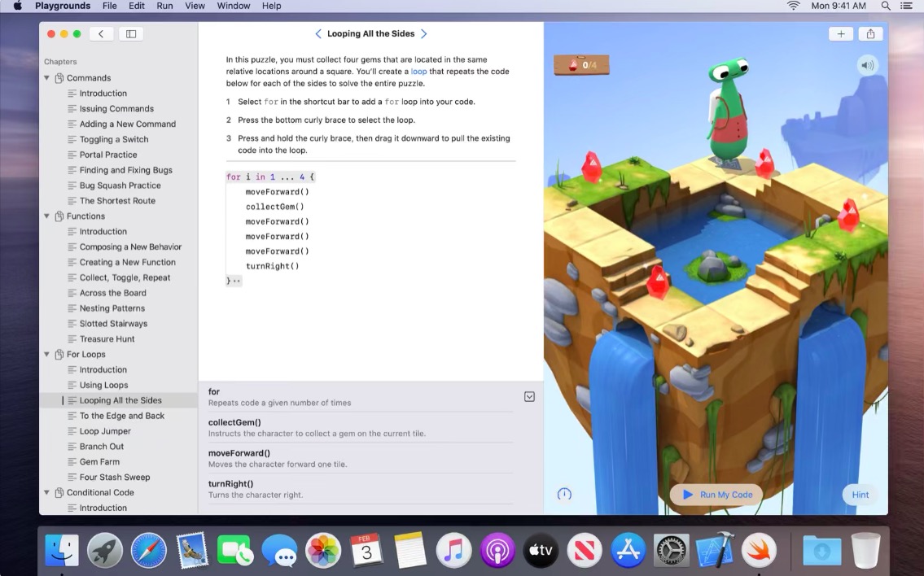The image size is (924, 576).
Task: Insert collectGem() from shortcut bar
Action: click(x=360, y=427)
